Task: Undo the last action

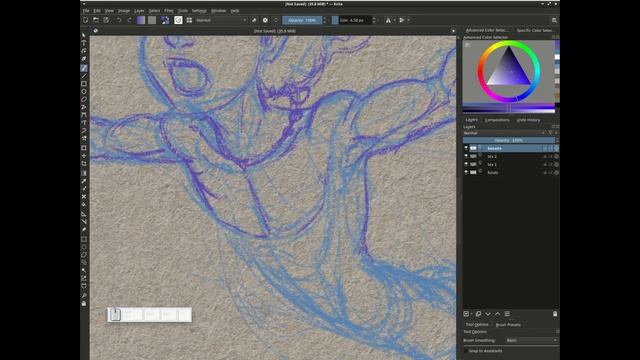Action: (119, 20)
